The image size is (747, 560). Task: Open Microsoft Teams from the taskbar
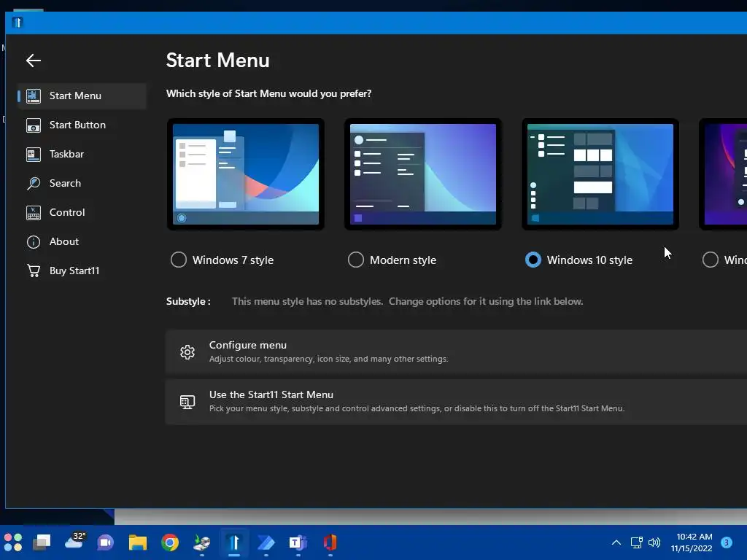(298, 542)
